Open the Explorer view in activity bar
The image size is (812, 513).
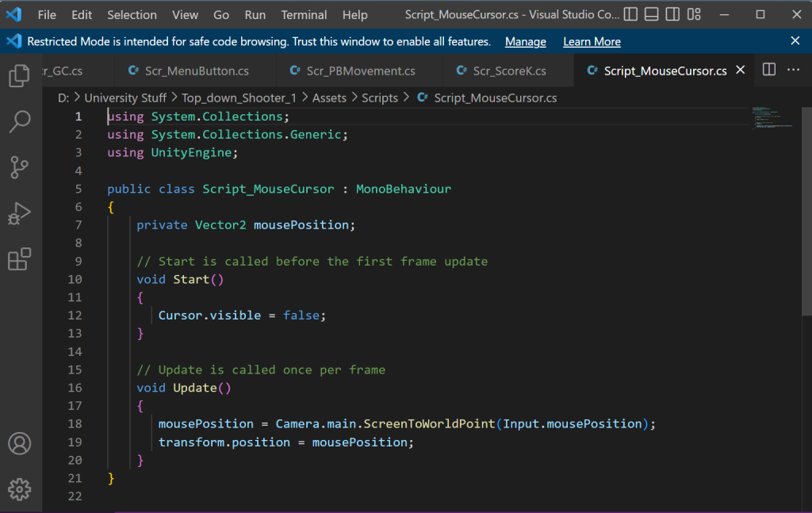point(19,75)
